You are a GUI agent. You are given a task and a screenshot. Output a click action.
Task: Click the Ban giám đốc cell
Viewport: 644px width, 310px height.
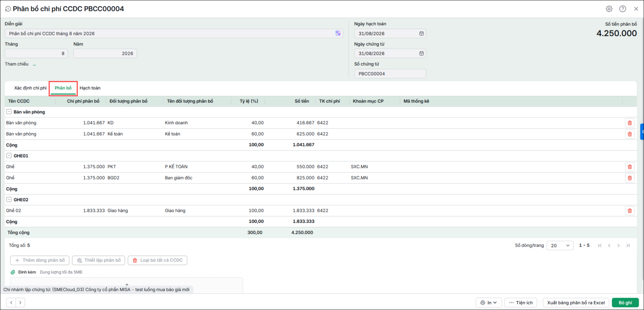click(179, 178)
